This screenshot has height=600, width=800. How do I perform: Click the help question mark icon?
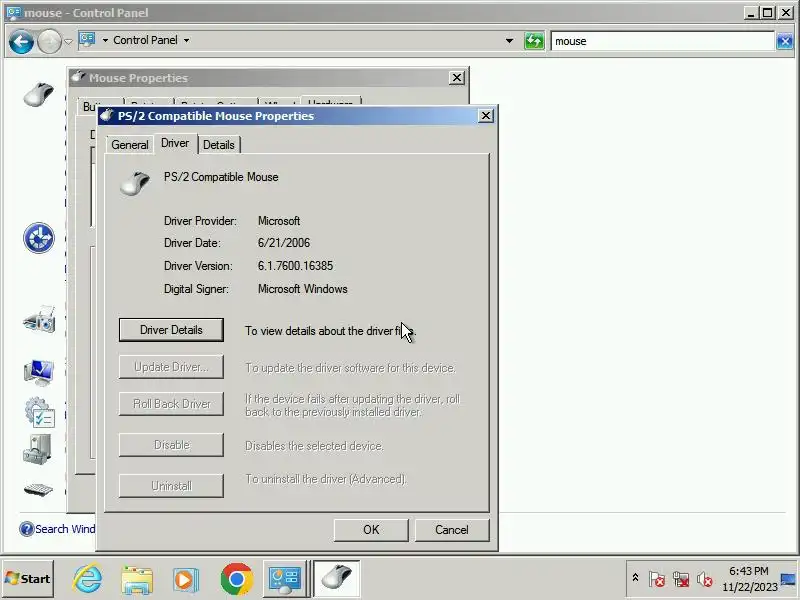click(27, 529)
